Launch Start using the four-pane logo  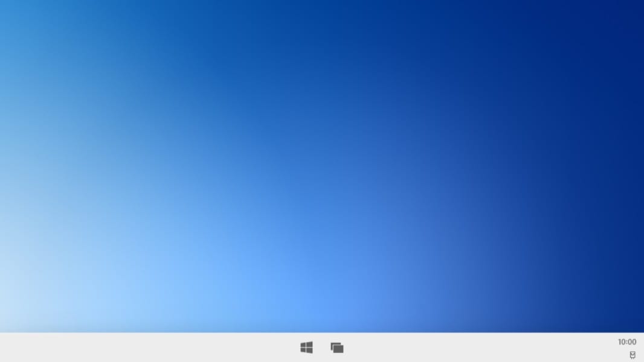coord(306,348)
